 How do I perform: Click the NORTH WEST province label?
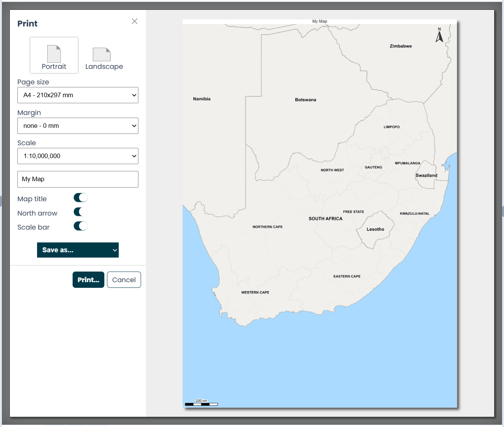click(332, 170)
